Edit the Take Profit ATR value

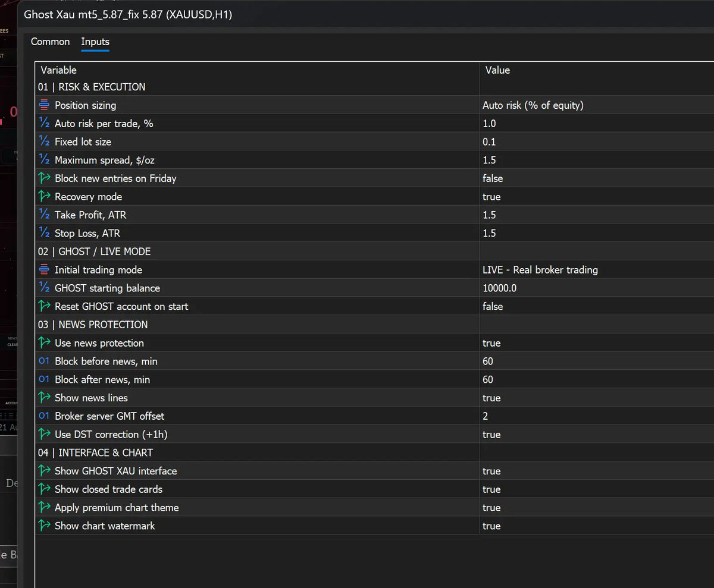click(x=597, y=215)
